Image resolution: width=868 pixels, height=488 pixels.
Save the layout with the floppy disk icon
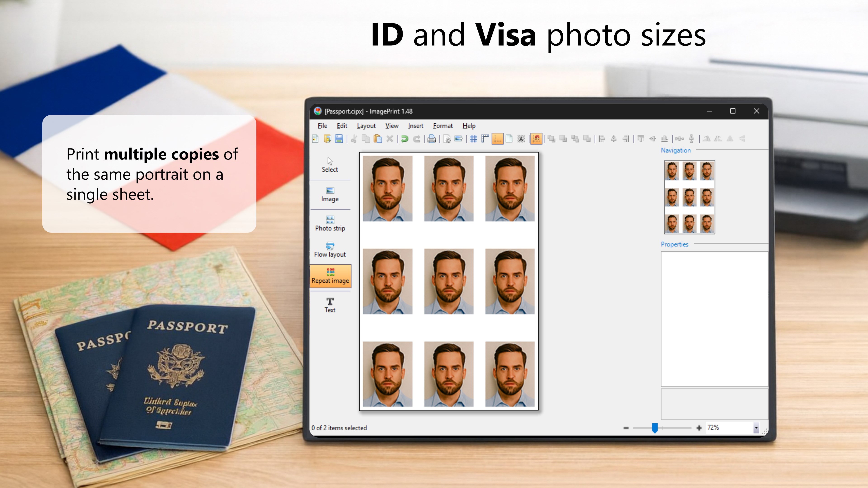pos(339,139)
